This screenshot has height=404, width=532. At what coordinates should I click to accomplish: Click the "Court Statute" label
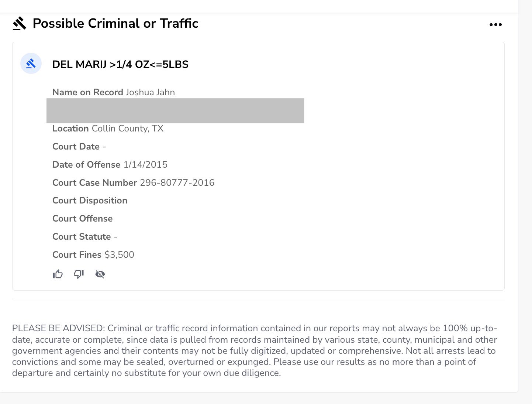click(x=82, y=237)
